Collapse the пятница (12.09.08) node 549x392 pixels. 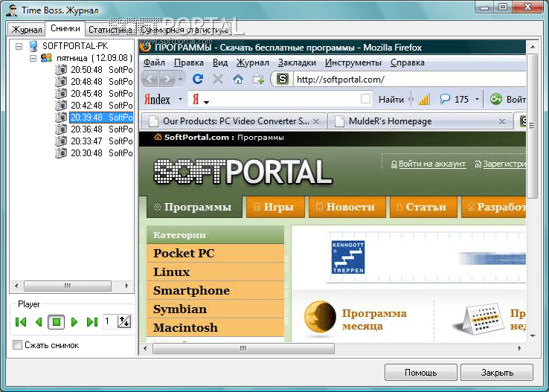33,58
